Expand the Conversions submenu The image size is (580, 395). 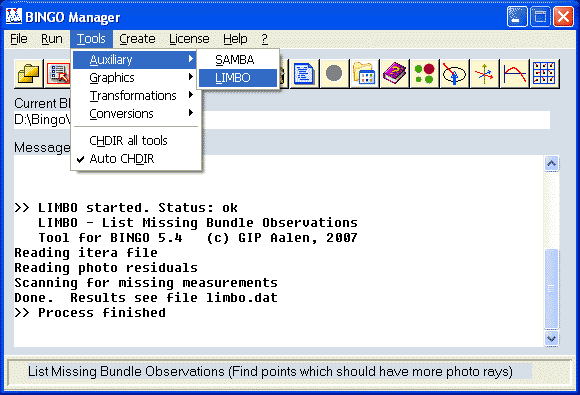tap(134, 114)
